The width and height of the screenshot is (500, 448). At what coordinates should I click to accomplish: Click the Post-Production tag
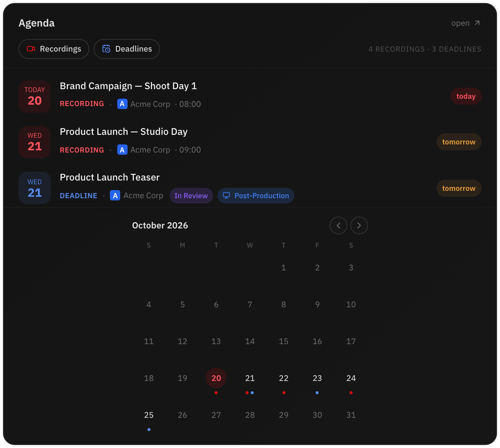(256, 196)
